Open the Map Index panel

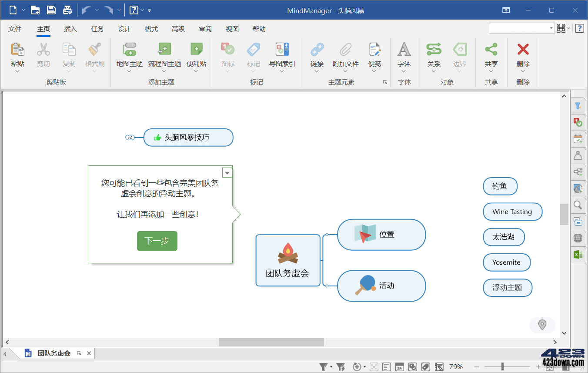282,57
